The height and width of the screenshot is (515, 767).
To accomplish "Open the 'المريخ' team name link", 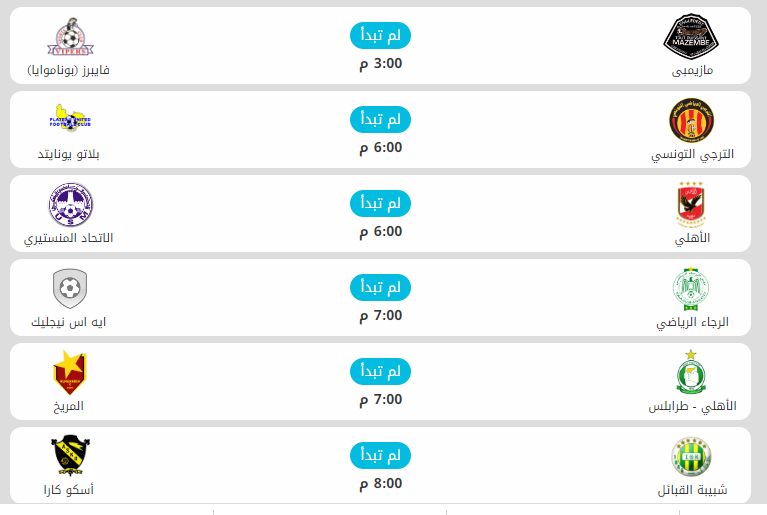I will pyautogui.click(x=69, y=407).
